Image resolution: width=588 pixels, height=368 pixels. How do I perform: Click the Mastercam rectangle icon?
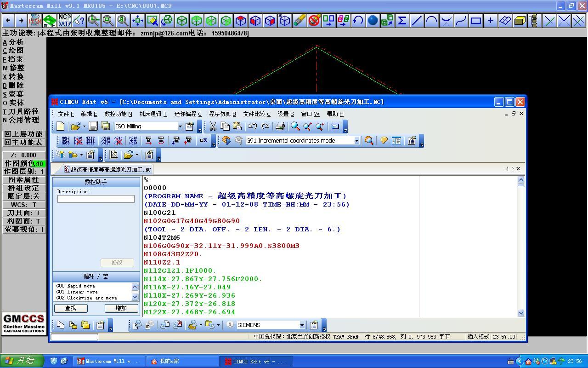pyautogui.click(x=475, y=21)
